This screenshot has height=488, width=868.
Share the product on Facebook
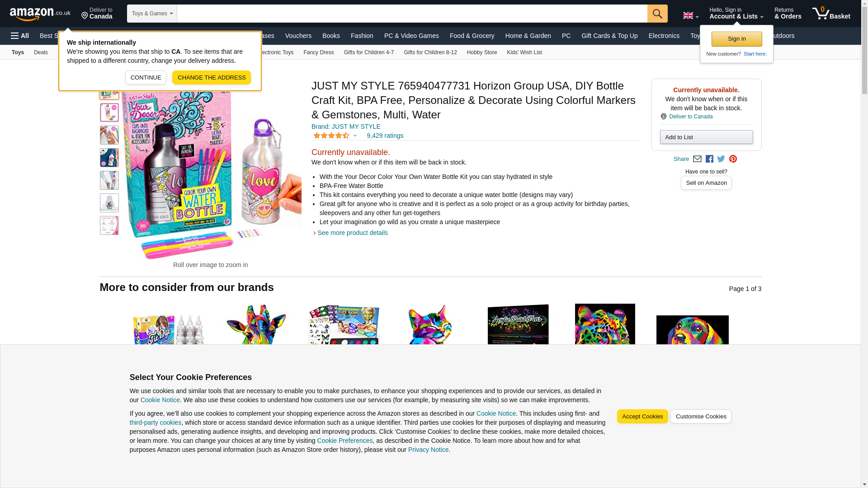pyautogui.click(x=709, y=159)
